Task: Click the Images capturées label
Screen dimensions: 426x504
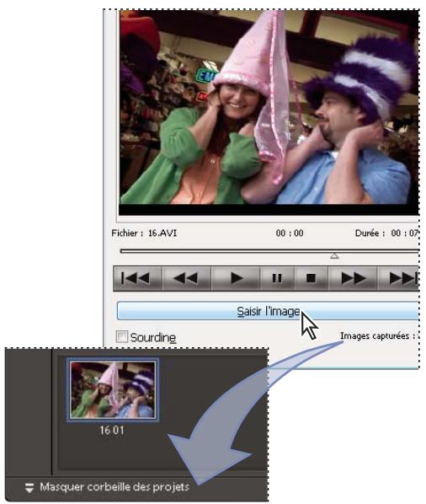Action: 377,336
